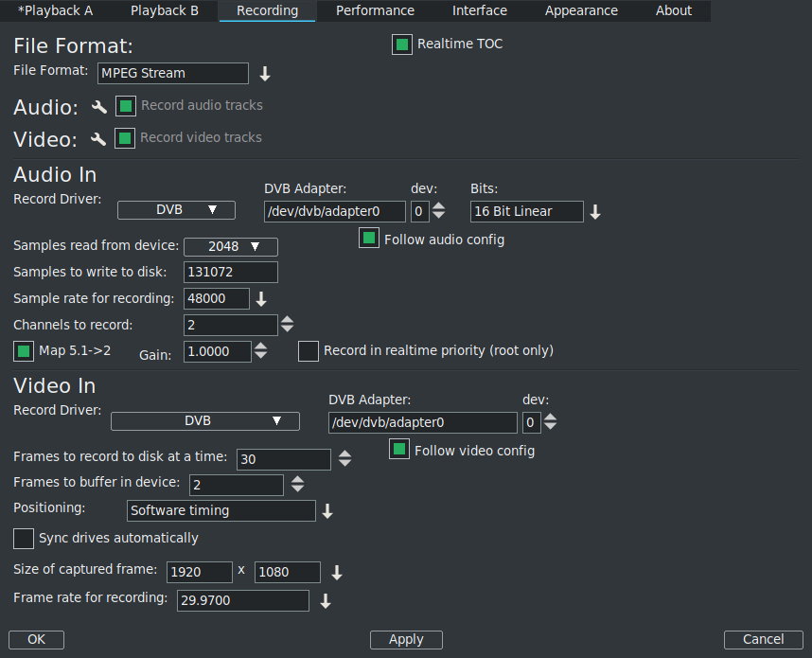Image resolution: width=812 pixels, height=658 pixels.
Task: Expand Samples read from device dropdown
Action: click(x=230, y=247)
